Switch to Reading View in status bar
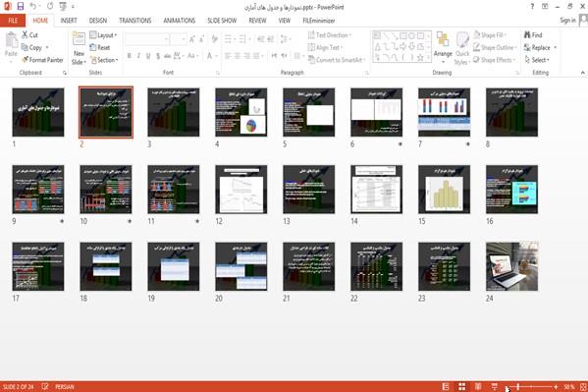 pyautogui.click(x=478, y=386)
